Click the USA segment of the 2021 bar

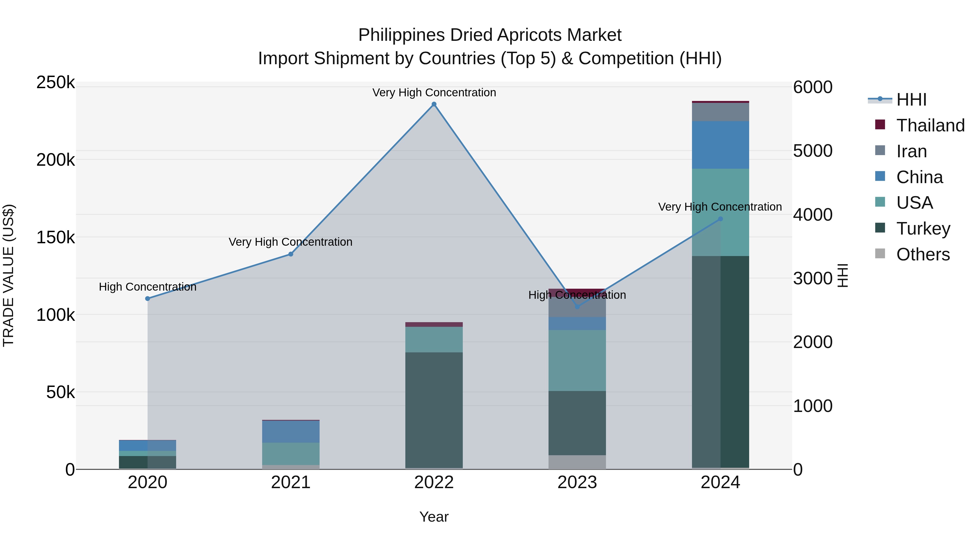point(291,454)
